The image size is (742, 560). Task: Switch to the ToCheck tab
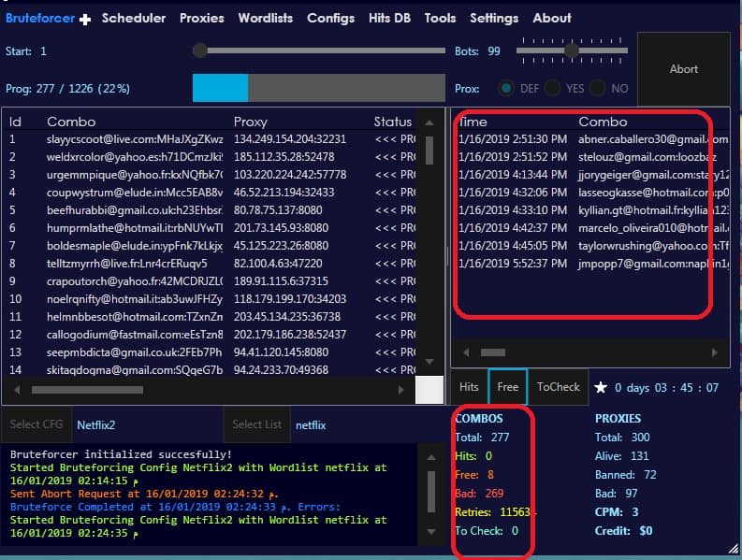[558, 387]
